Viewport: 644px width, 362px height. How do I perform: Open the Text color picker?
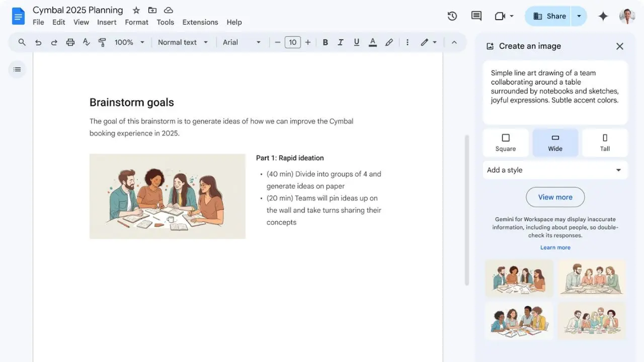click(x=373, y=42)
